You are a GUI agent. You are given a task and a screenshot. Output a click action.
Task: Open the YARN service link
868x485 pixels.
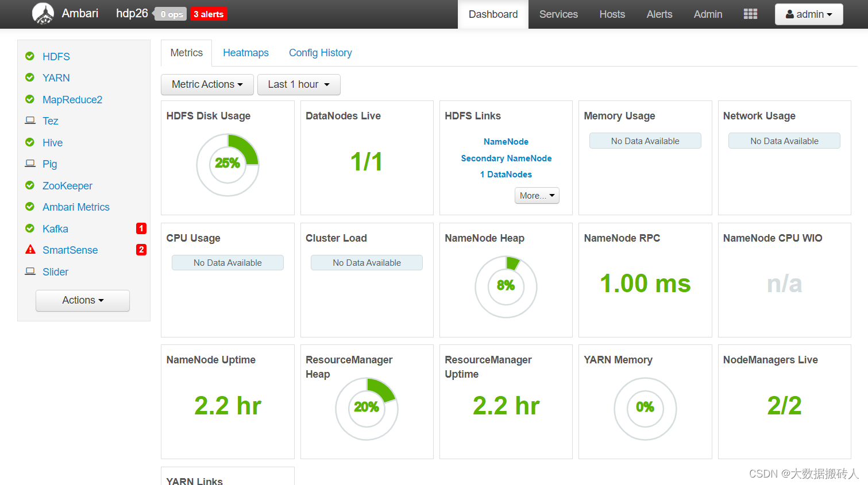[x=56, y=78]
